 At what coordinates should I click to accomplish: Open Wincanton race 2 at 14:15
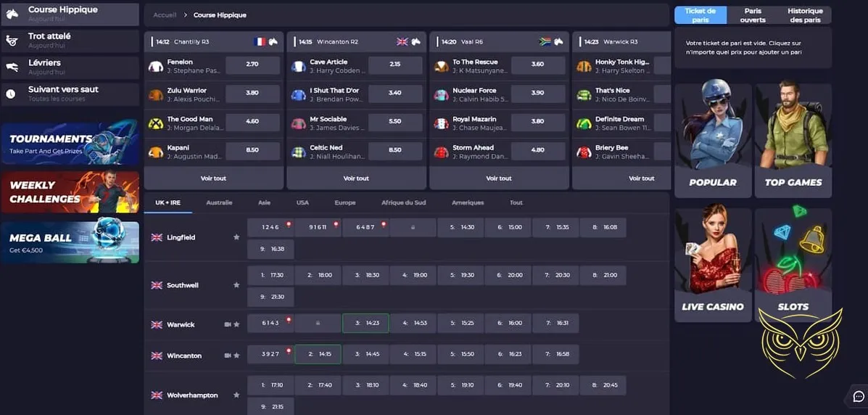click(x=318, y=354)
